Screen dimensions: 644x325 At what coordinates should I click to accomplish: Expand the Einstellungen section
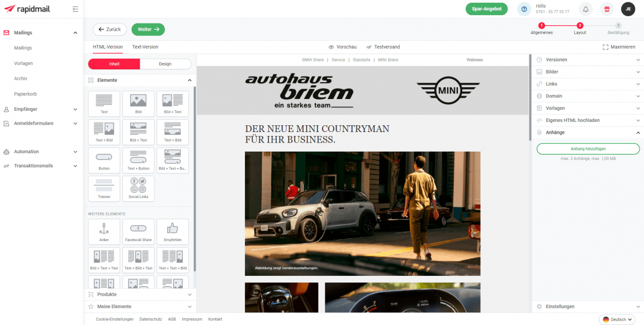pyautogui.click(x=587, y=307)
